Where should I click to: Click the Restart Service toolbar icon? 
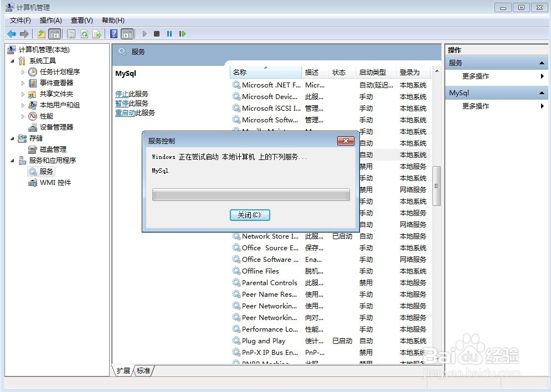tap(182, 34)
